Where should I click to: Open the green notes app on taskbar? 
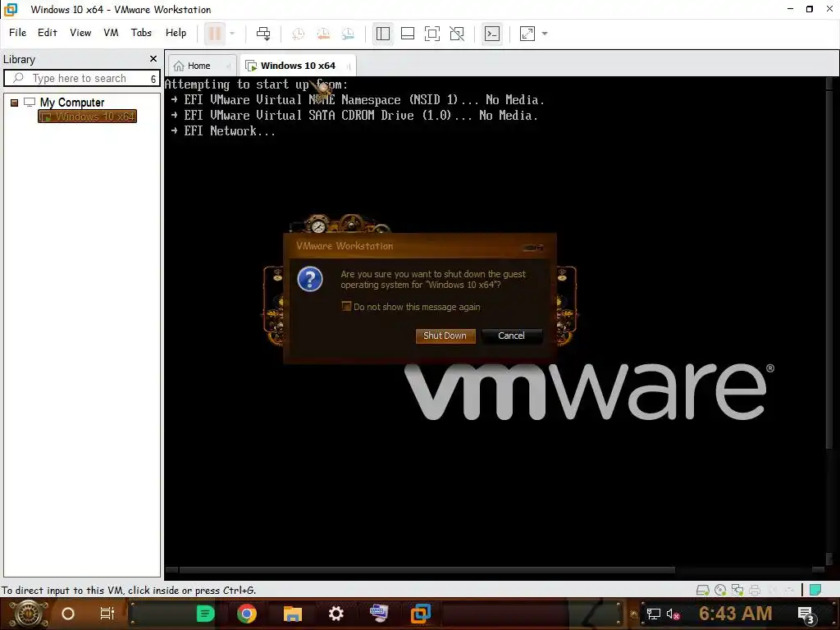click(x=205, y=614)
